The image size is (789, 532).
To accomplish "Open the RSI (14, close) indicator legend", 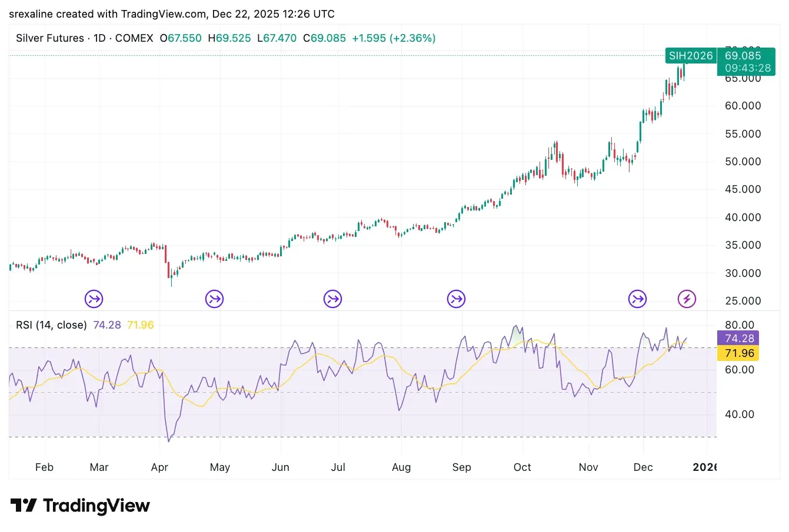I will point(51,325).
